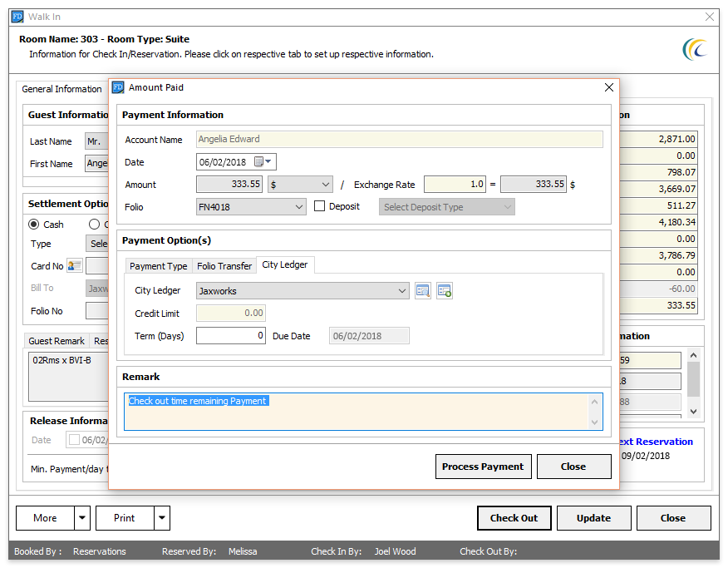Click the converted amount 333.55 field
Screen dimensions: 728x568
pyautogui.click(x=534, y=185)
